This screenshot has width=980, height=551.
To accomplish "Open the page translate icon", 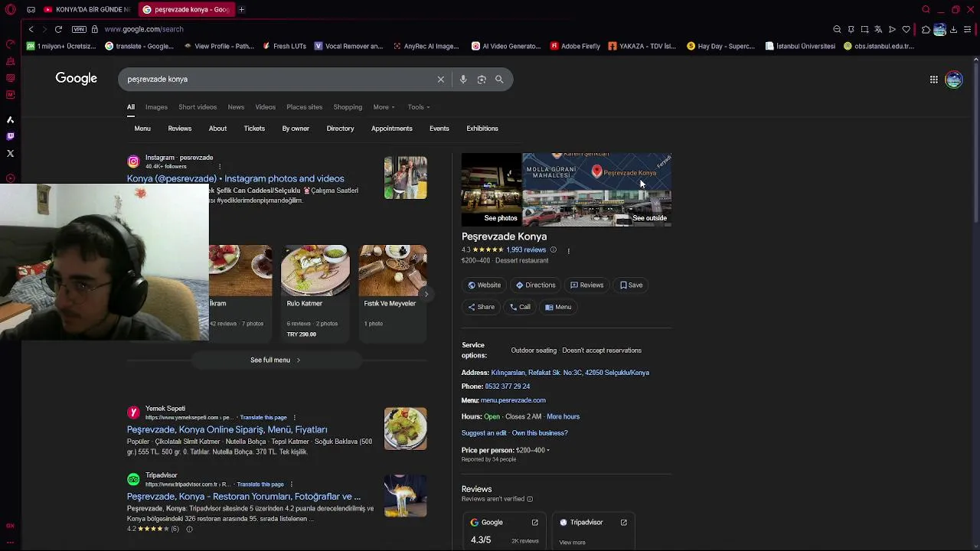I will (878, 29).
